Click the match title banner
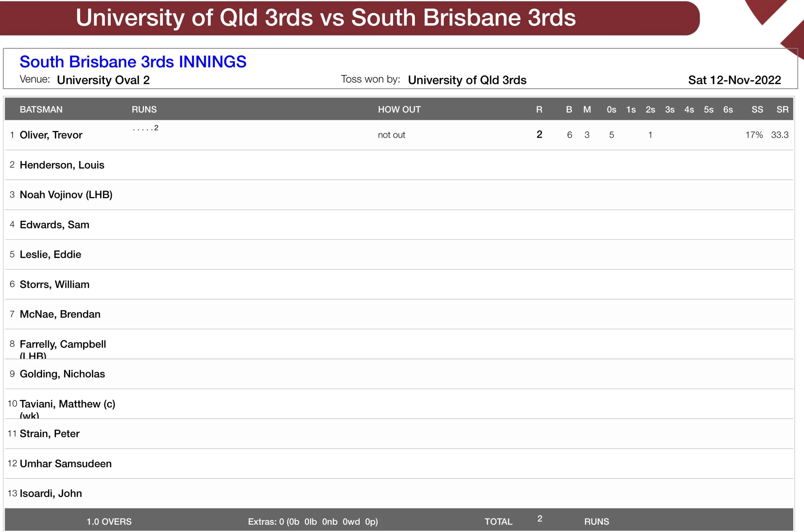Viewport: 804px width, 532px height. (x=325, y=18)
